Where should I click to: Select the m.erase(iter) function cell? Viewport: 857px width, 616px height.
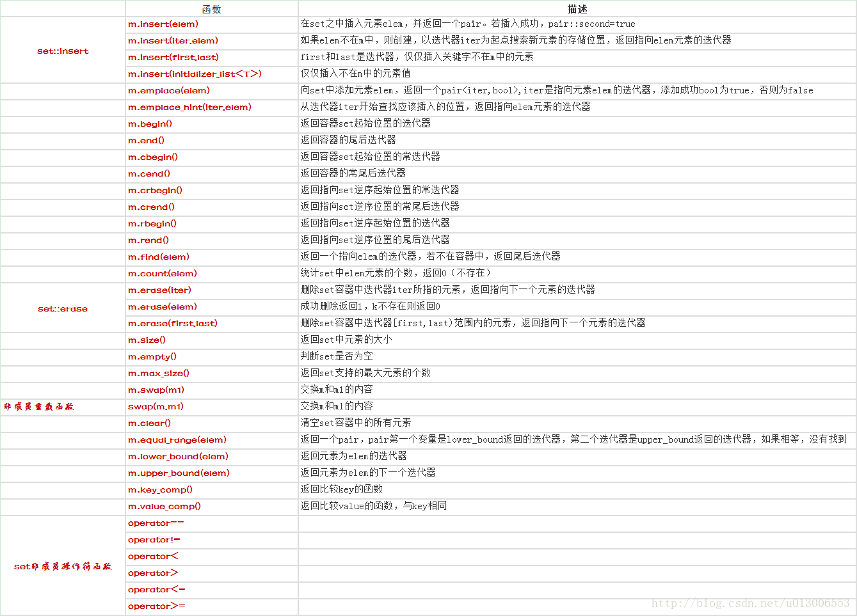pos(212,290)
